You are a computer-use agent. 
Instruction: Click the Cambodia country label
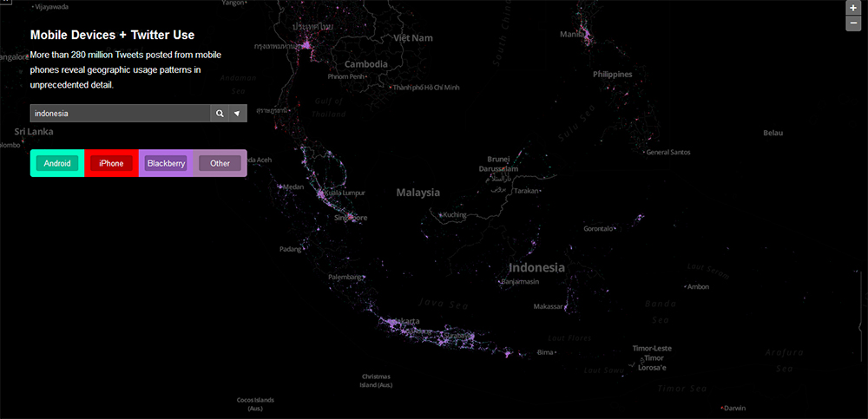click(366, 64)
